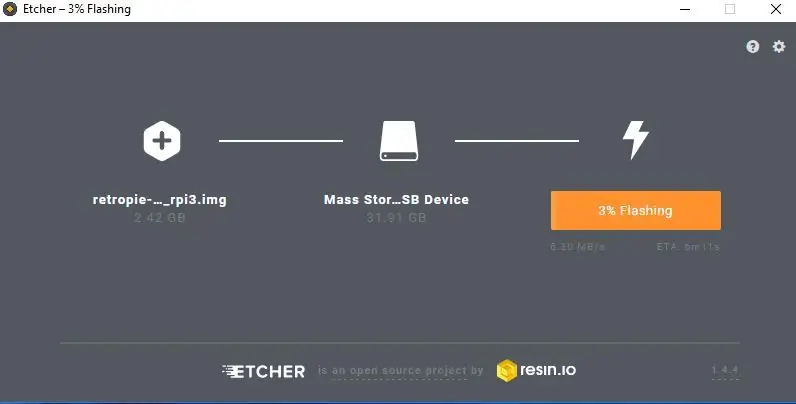Click the yellow resin.io cube logo

pyautogui.click(x=506, y=371)
